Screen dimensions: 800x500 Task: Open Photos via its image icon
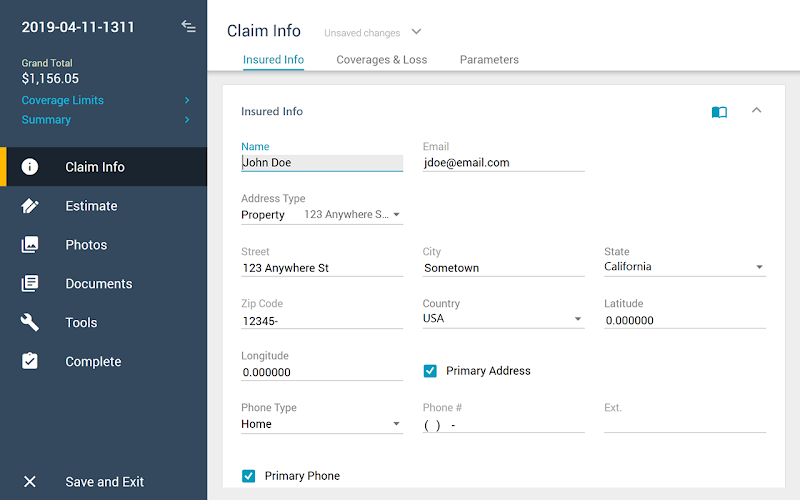pyautogui.click(x=30, y=244)
